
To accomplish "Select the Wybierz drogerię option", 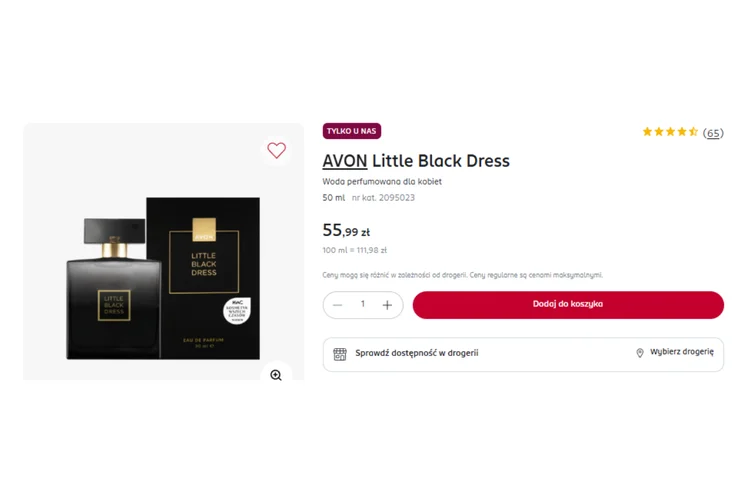I will point(682,353).
